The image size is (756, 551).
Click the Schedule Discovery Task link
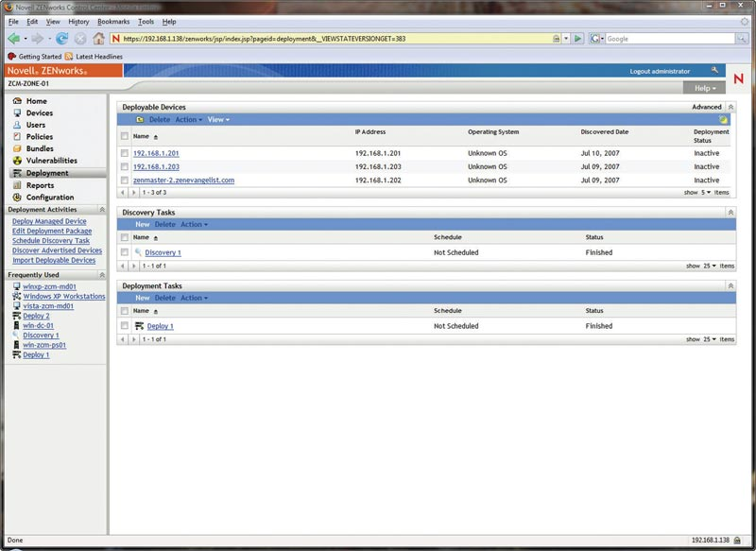[x=51, y=241]
